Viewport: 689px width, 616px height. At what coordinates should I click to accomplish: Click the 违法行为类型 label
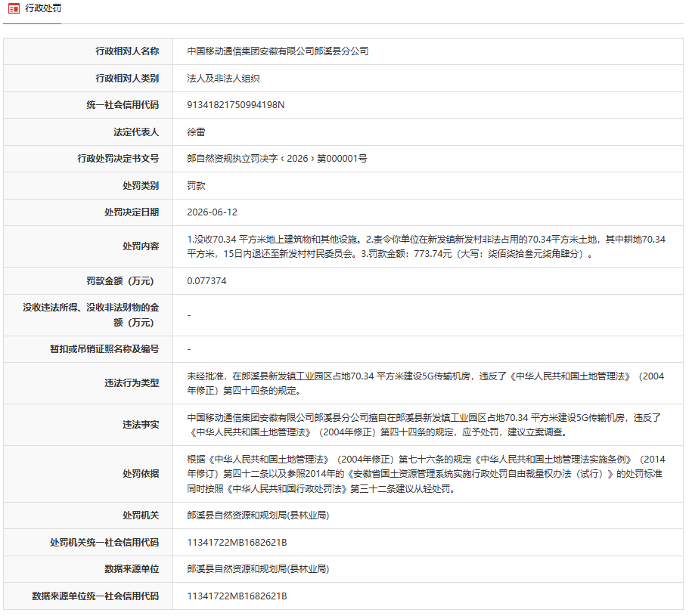click(132, 383)
